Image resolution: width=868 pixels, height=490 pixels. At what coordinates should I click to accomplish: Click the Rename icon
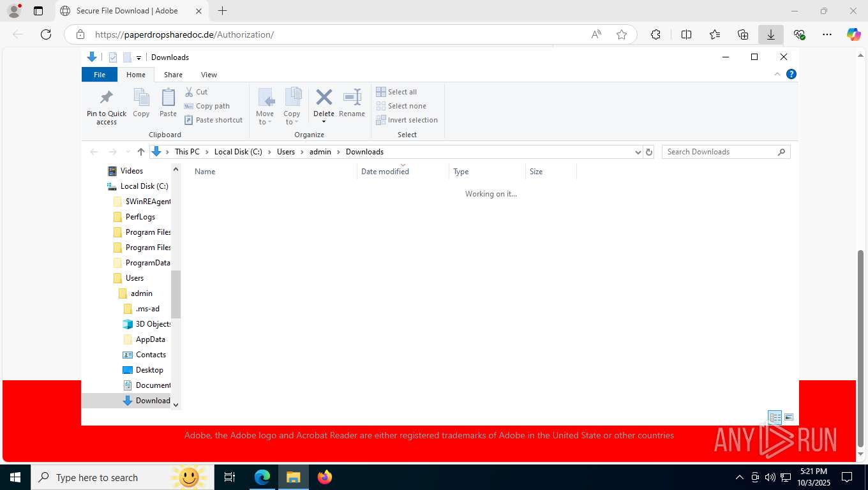(x=352, y=97)
